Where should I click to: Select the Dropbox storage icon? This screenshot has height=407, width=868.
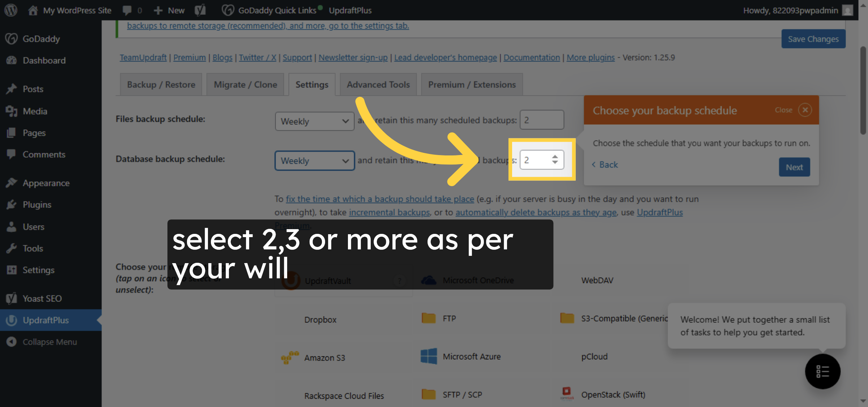click(320, 320)
